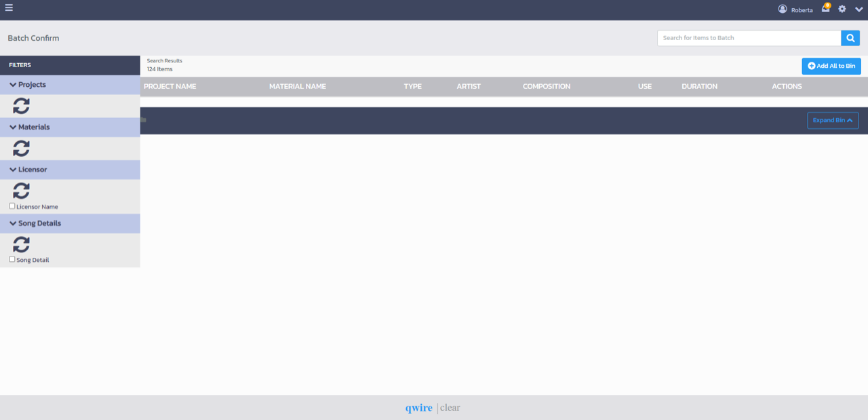Collapse the Materials filter section

(x=70, y=127)
